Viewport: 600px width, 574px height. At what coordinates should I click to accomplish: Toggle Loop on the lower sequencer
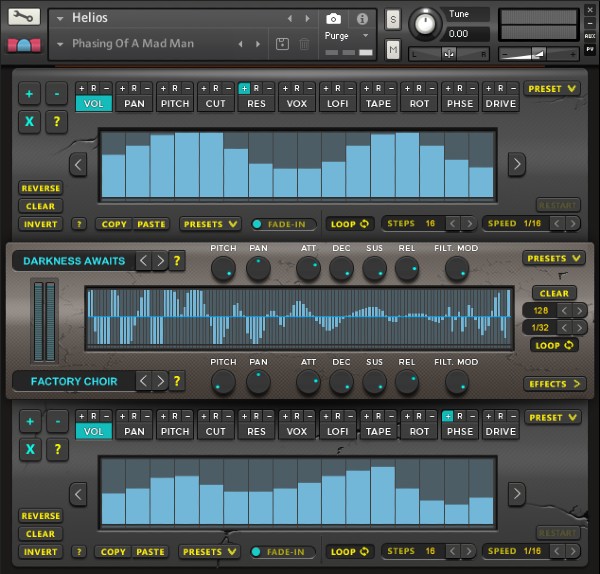click(x=350, y=551)
